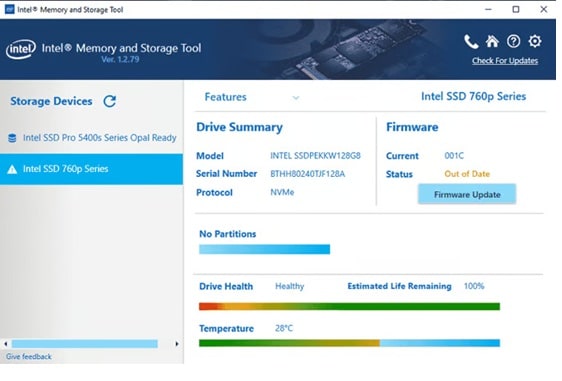
Task: Click the Estimated Life Remaining label
Action: [399, 286]
